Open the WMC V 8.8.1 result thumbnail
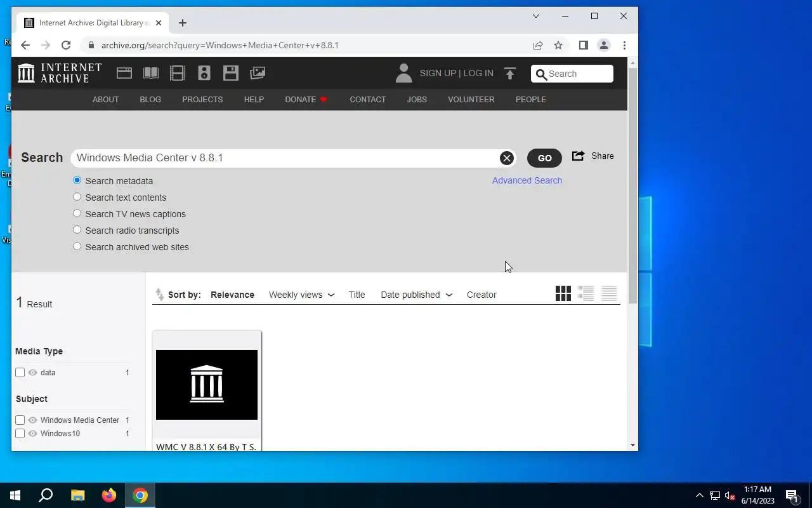This screenshot has width=812, height=508. (x=207, y=385)
